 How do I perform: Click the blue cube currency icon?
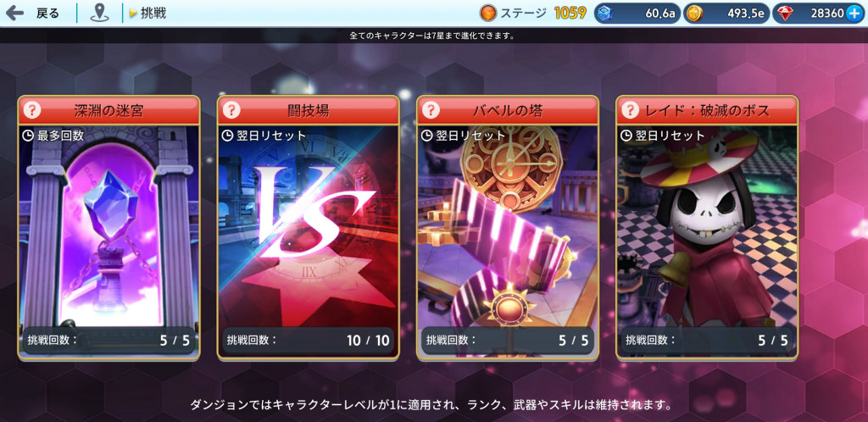pos(607,14)
